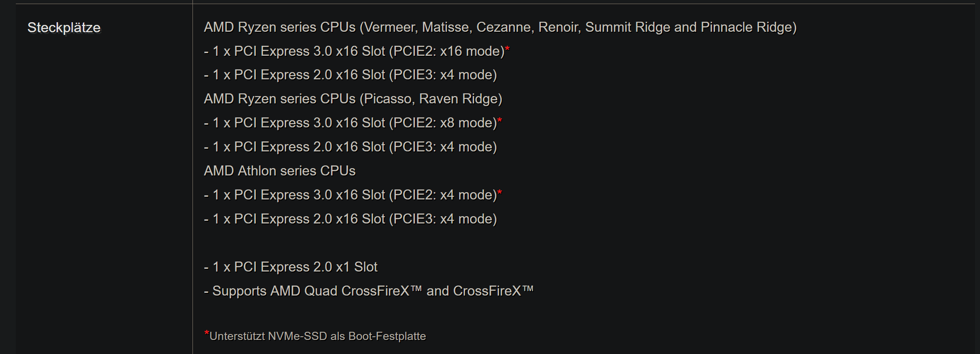Click the word CrossFireX™ at line end

pyautogui.click(x=494, y=291)
